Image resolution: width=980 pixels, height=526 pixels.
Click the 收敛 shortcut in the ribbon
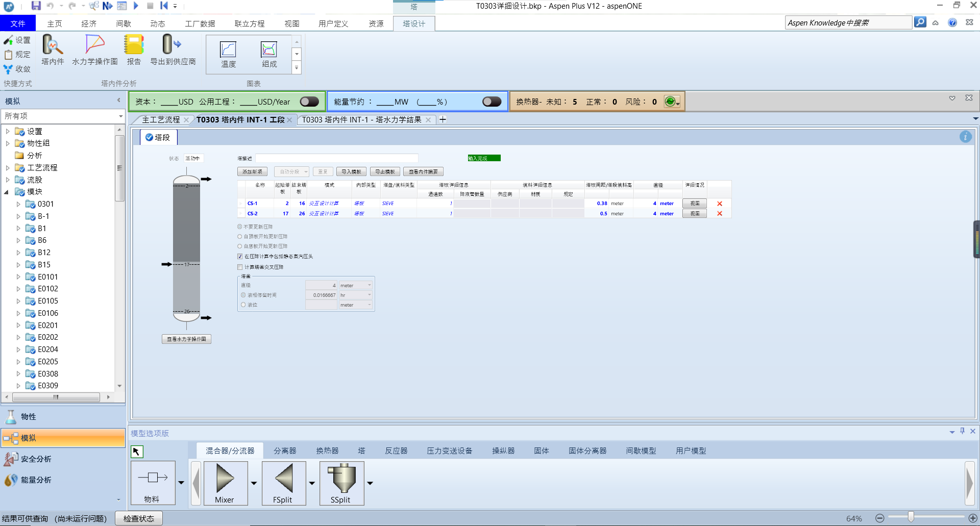[x=17, y=68]
